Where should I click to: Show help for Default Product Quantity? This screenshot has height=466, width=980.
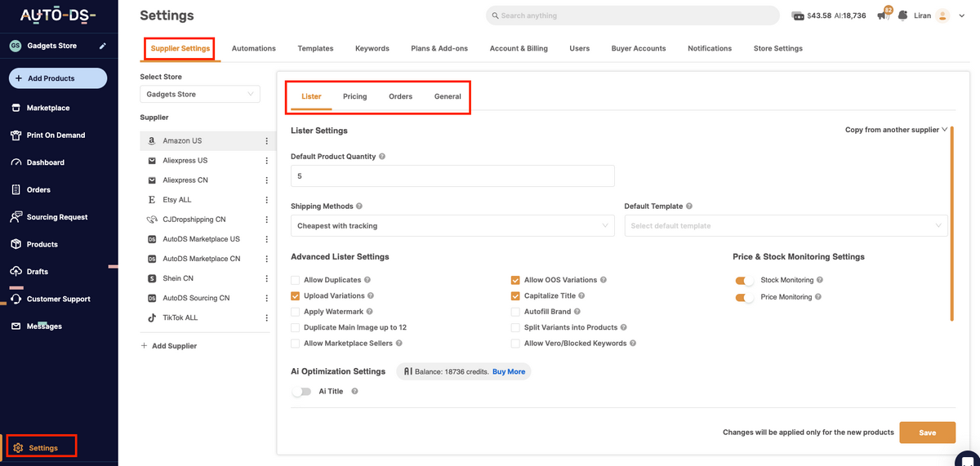(x=382, y=156)
